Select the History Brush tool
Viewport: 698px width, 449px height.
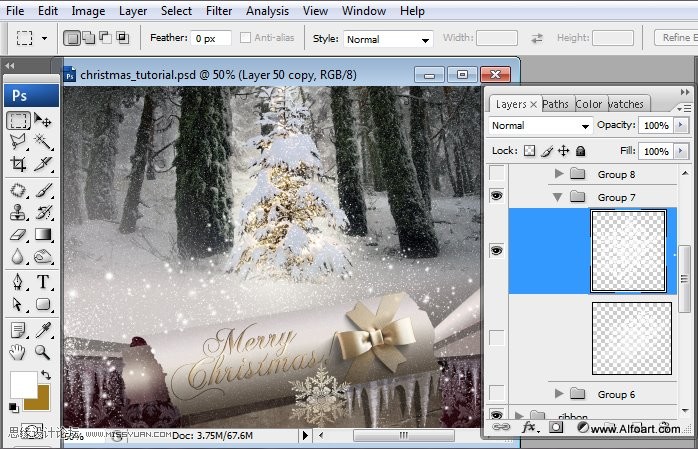[43, 212]
